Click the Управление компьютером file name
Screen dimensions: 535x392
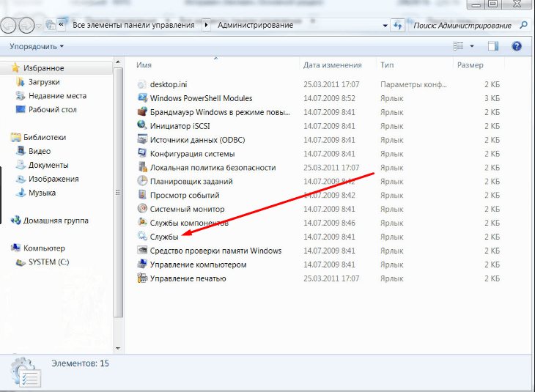[x=198, y=265]
